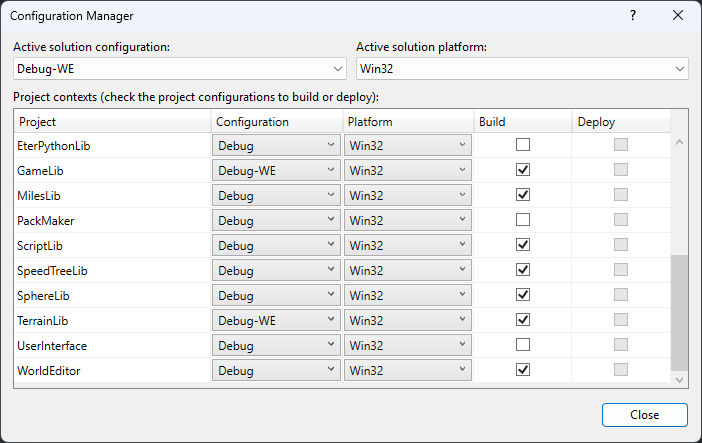This screenshot has width=702, height=443.
Task: Expand the MilesLib Platform dropdown
Action: pos(407,195)
